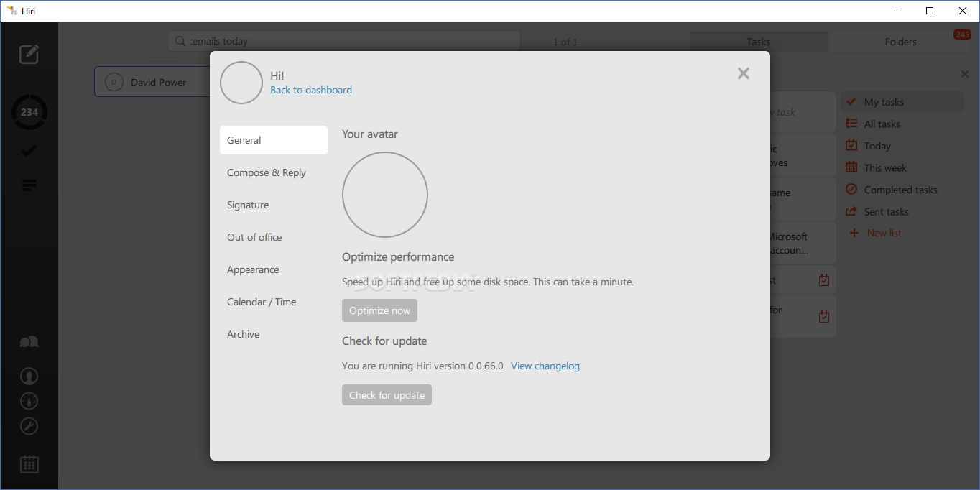Click the 245 red badge on Folders
Image resolution: width=980 pixels, height=490 pixels.
coord(962,34)
